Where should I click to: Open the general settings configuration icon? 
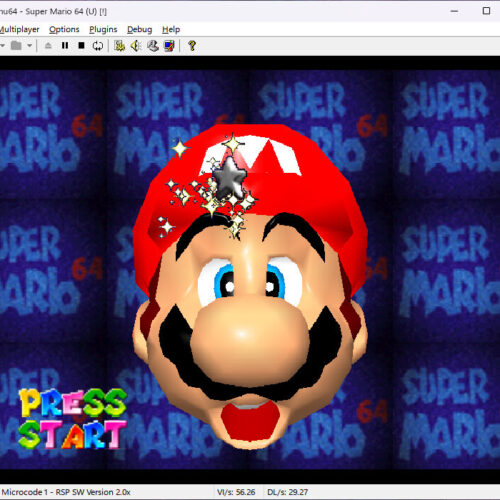pyautogui.click(x=119, y=46)
